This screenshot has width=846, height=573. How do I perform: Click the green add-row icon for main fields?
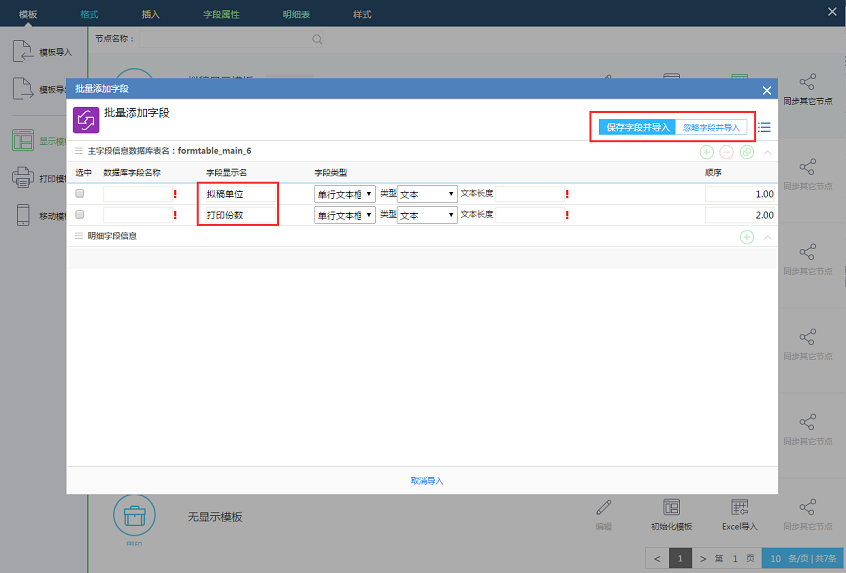707,152
